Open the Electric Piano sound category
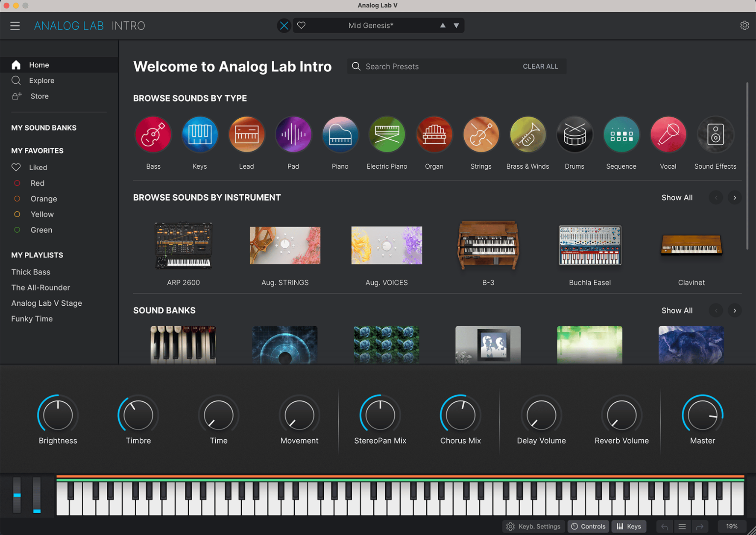 point(387,134)
